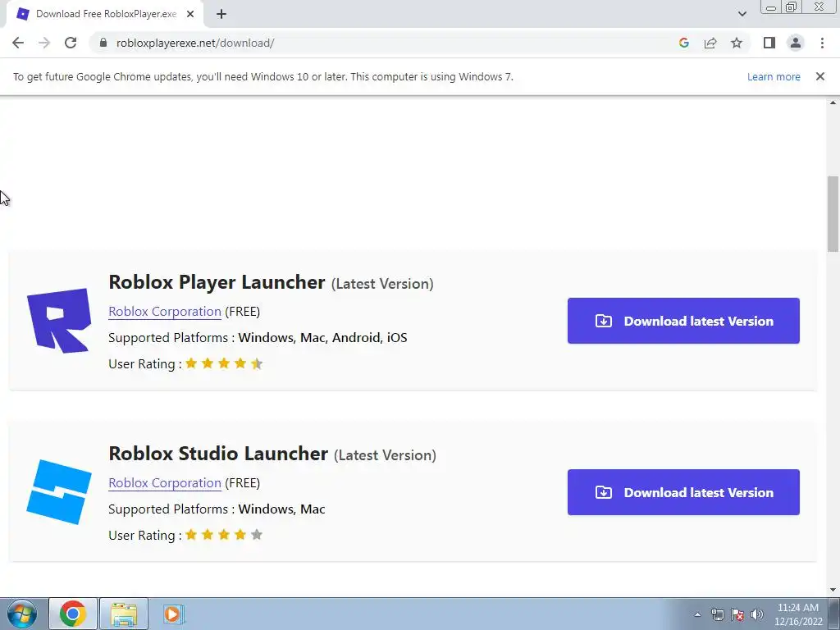Open the media player taskbar icon
This screenshot has height=630, width=840.
pyautogui.click(x=174, y=614)
